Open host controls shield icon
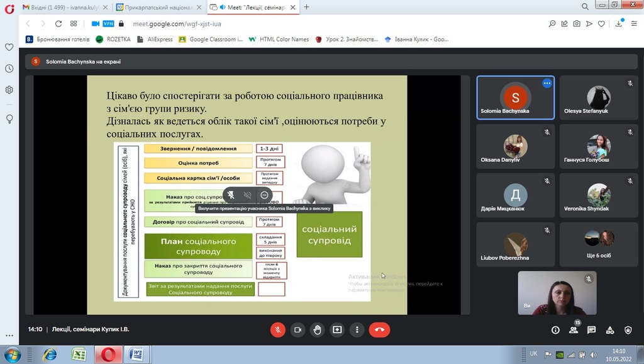 click(x=628, y=330)
